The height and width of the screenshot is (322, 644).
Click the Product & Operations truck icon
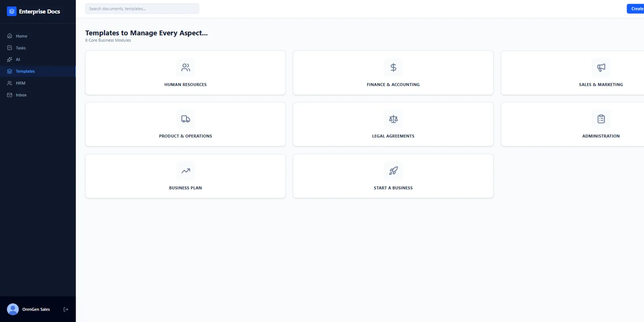(x=186, y=119)
